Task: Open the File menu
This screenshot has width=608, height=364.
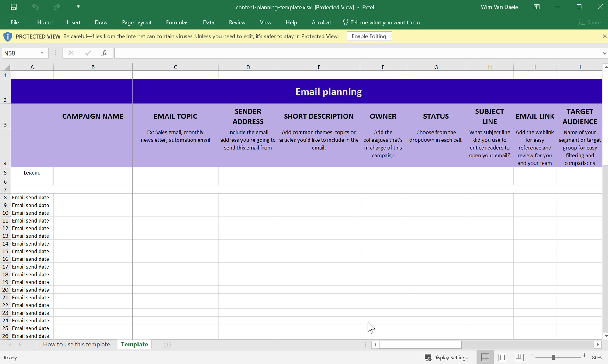Action: pos(15,22)
